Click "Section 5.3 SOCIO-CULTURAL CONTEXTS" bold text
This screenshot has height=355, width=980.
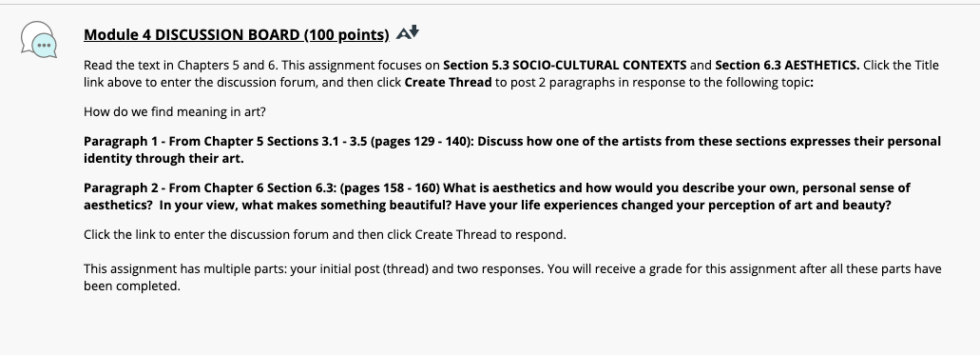[565, 65]
